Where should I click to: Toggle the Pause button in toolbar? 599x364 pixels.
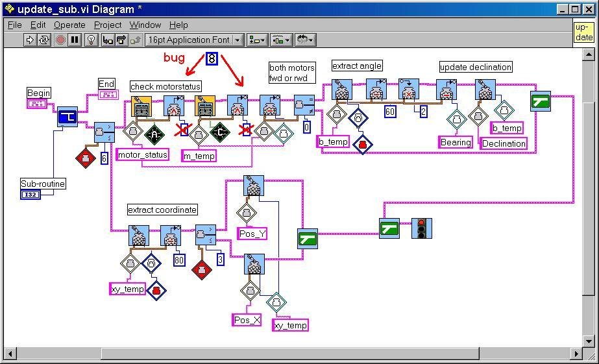pyautogui.click(x=75, y=40)
